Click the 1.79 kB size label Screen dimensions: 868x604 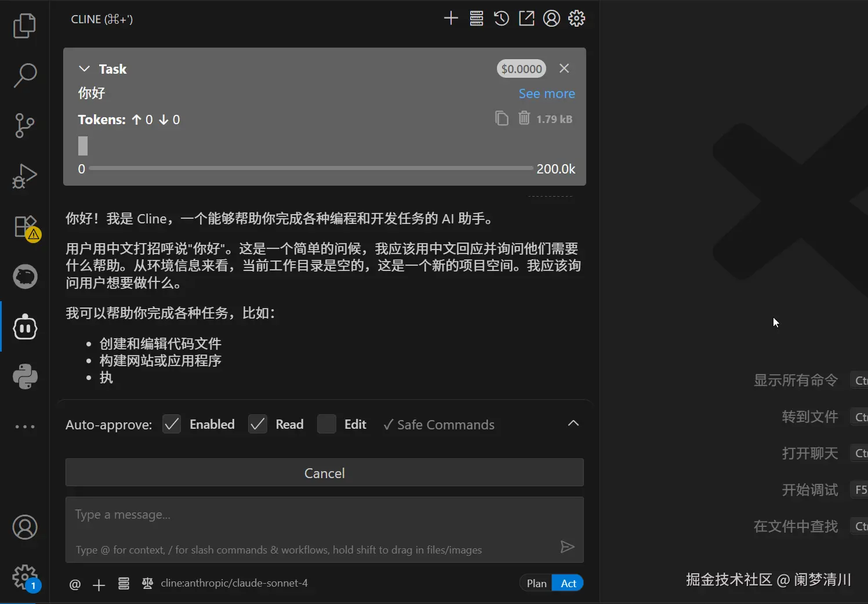[x=554, y=119]
